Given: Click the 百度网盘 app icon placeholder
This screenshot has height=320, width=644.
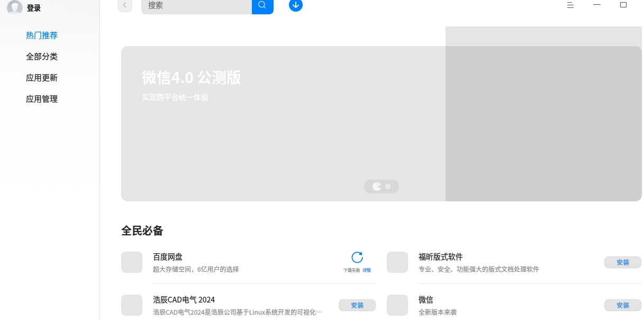Looking at the screenshot, I should coord(132,262).
